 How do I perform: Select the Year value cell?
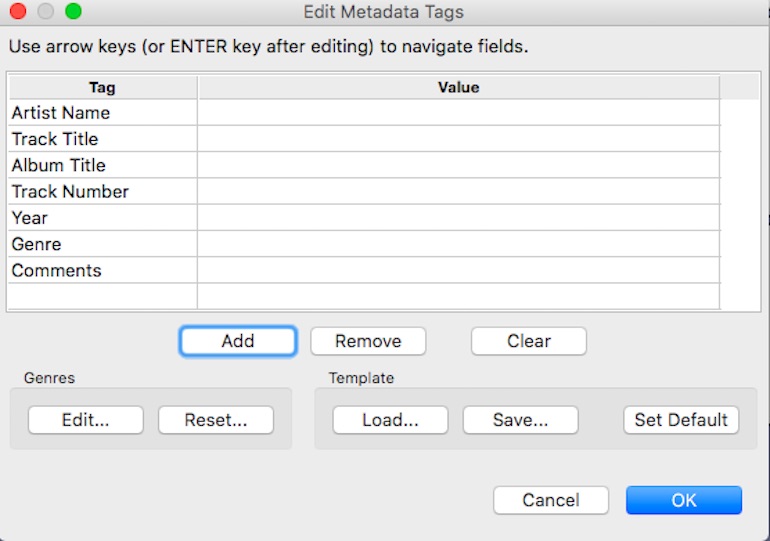coord(459,217)
